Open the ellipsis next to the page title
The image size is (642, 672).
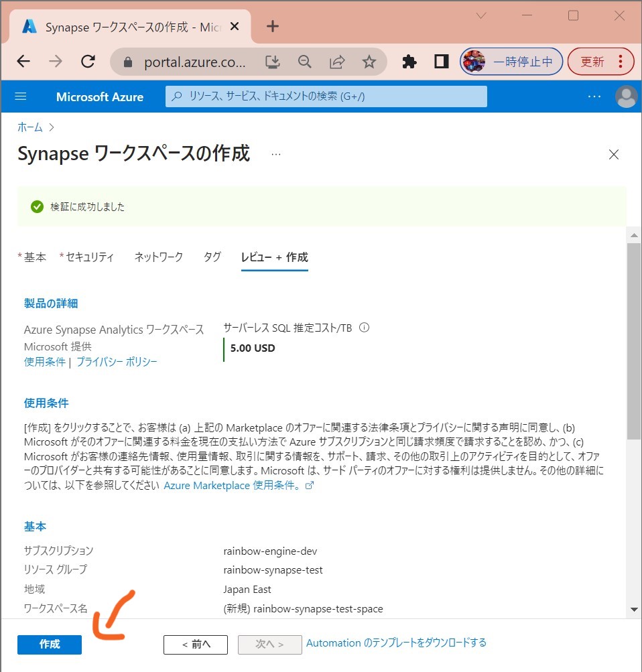[276, 154]
